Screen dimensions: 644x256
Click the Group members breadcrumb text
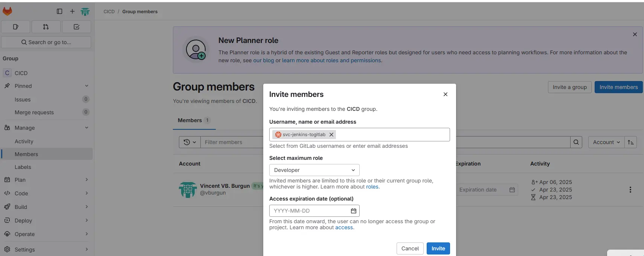click(x=140, y=12)
